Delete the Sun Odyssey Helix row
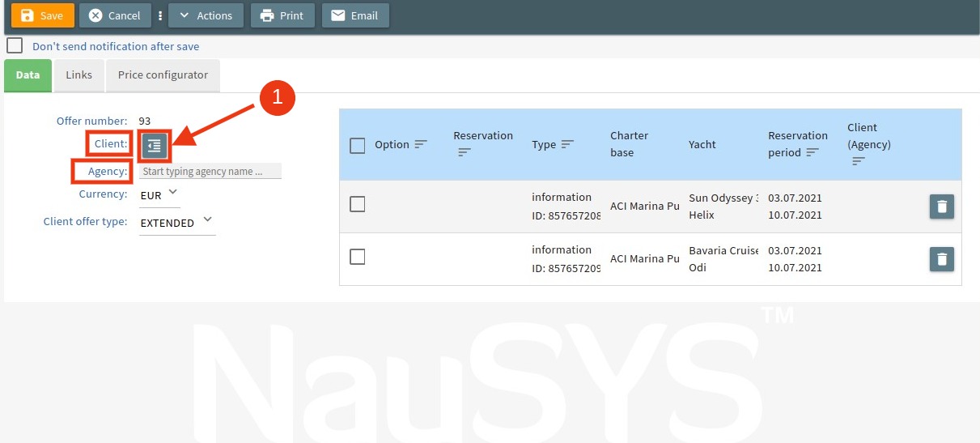This screenshot has height=443, width=980. tap(942, 207)
